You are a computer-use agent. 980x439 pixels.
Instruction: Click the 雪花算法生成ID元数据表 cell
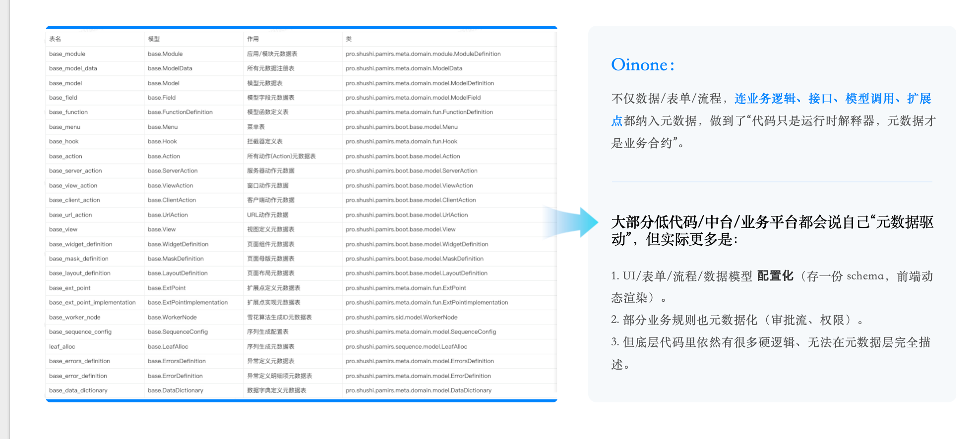point(279,318)
